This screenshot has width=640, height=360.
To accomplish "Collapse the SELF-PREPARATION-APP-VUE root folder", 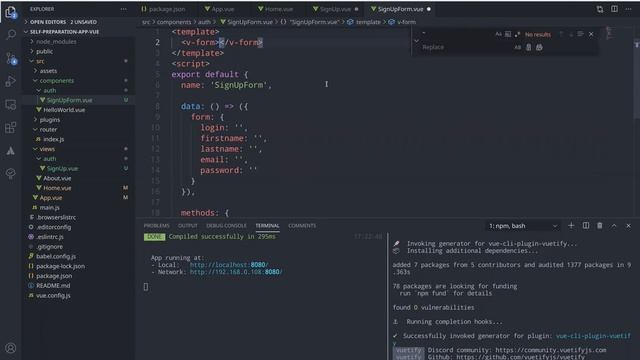I will pos(64,32).
